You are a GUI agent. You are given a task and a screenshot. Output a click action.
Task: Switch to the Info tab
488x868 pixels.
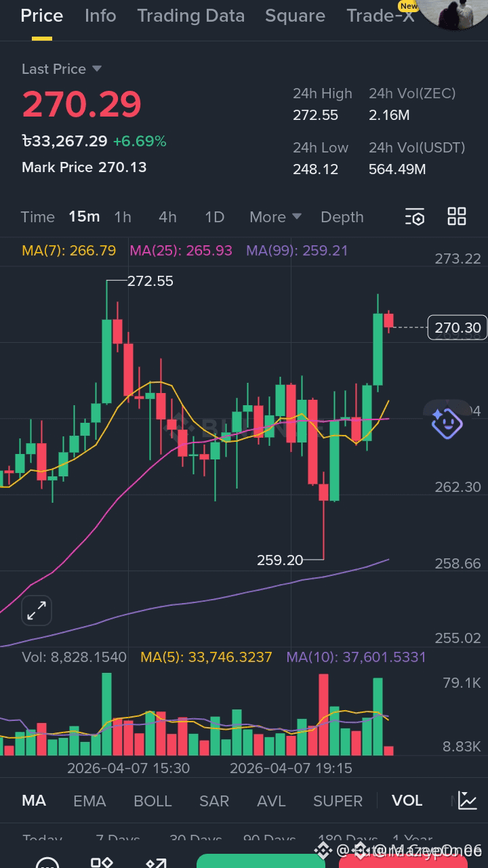click(x=100, y=16)
